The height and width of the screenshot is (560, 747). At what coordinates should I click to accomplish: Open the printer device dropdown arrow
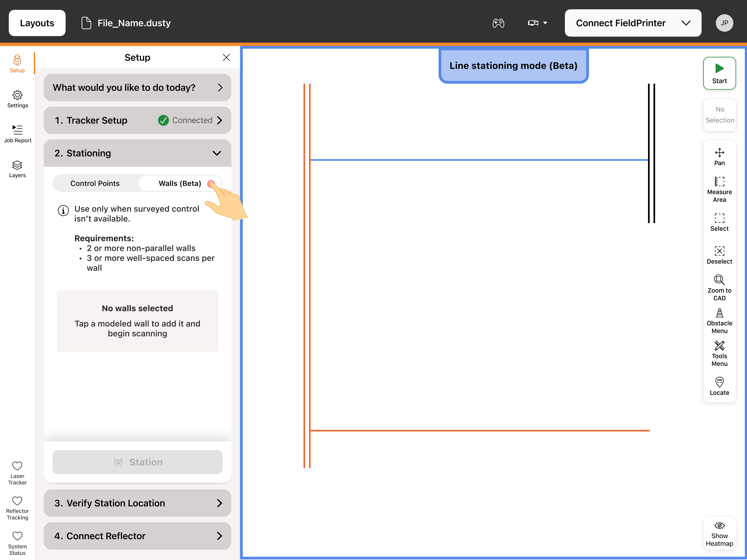coord(545,23)
